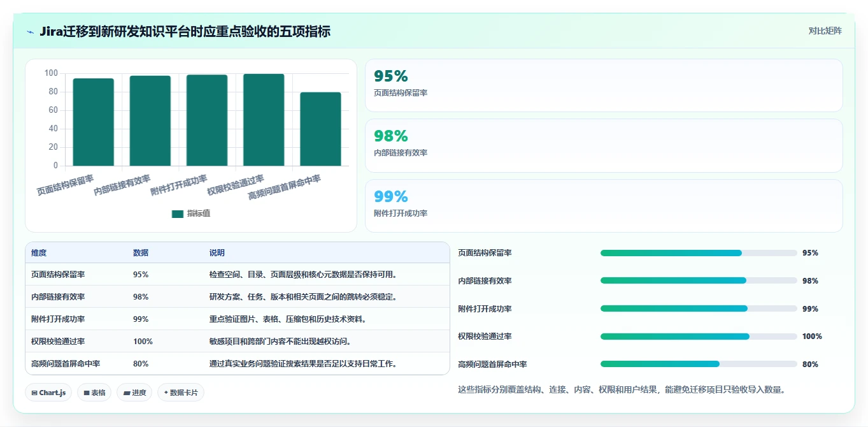Click the 附件打开成功率 bar in chart
This screenshot has height=427, width=868.
point(207,120)
